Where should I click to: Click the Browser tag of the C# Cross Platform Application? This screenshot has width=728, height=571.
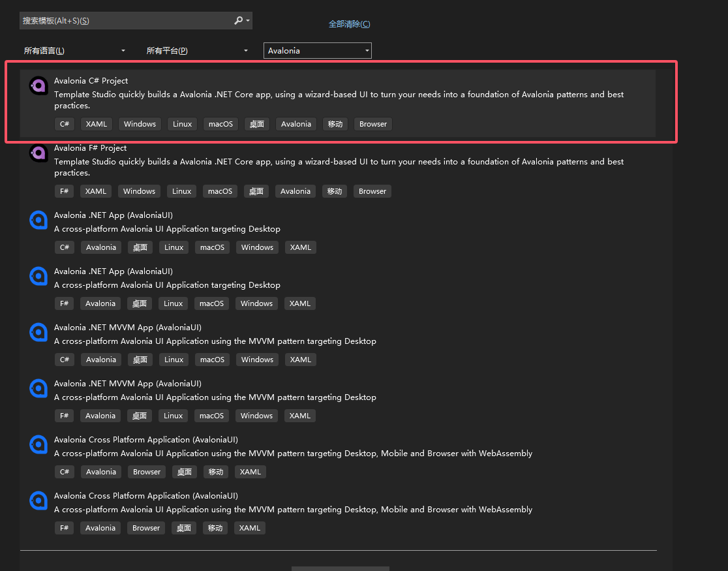147,472
